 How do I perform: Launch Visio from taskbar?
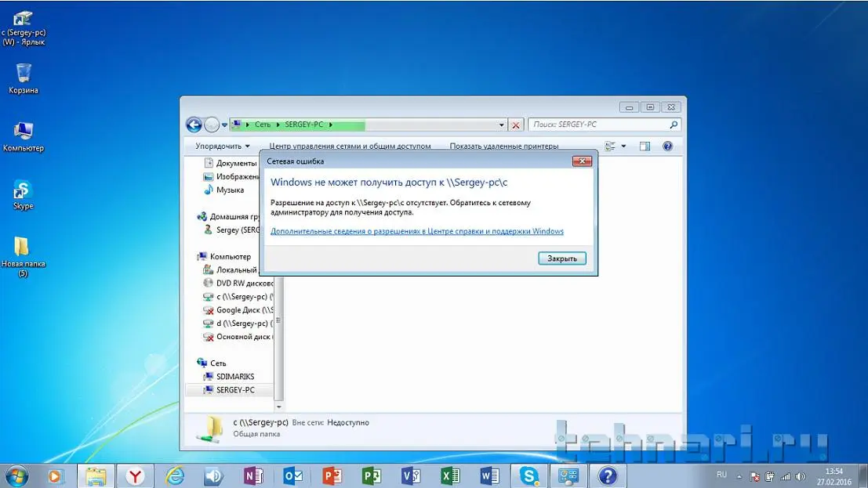[410, 475]
